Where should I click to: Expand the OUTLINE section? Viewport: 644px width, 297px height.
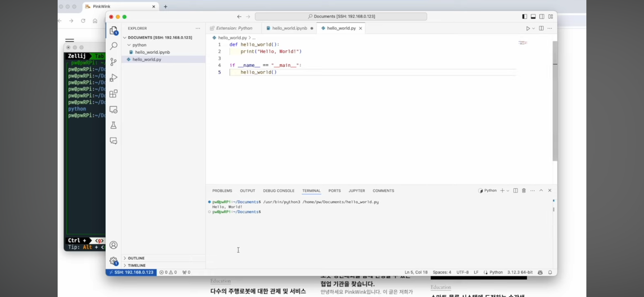tap(136, 258)
